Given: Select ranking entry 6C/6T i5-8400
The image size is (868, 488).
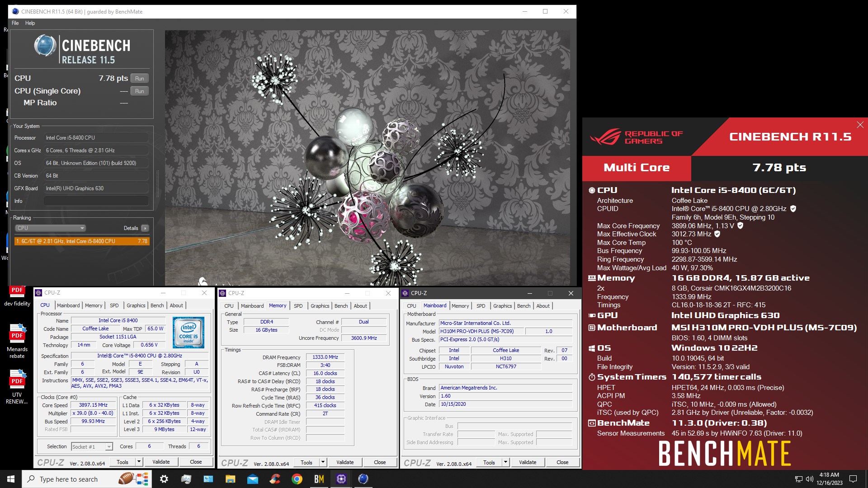Looking at the screenshot, I should 82,241.
